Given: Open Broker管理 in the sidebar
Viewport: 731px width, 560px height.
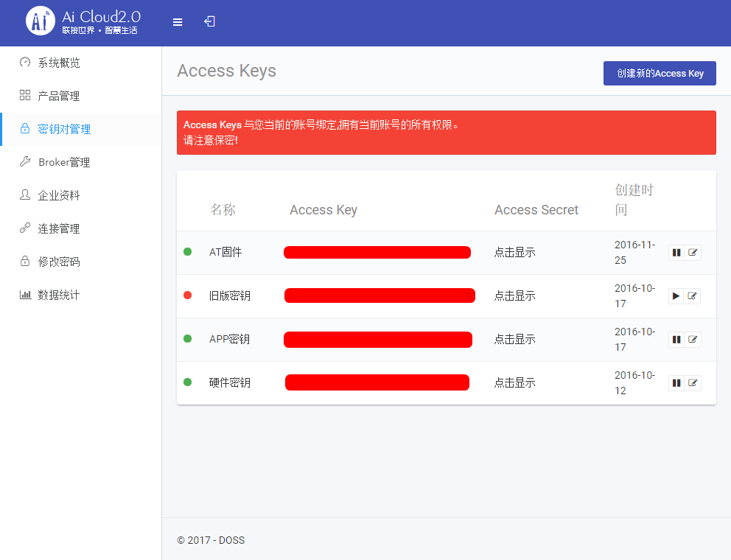Looking at the screenshot, I should pos(80,162).
